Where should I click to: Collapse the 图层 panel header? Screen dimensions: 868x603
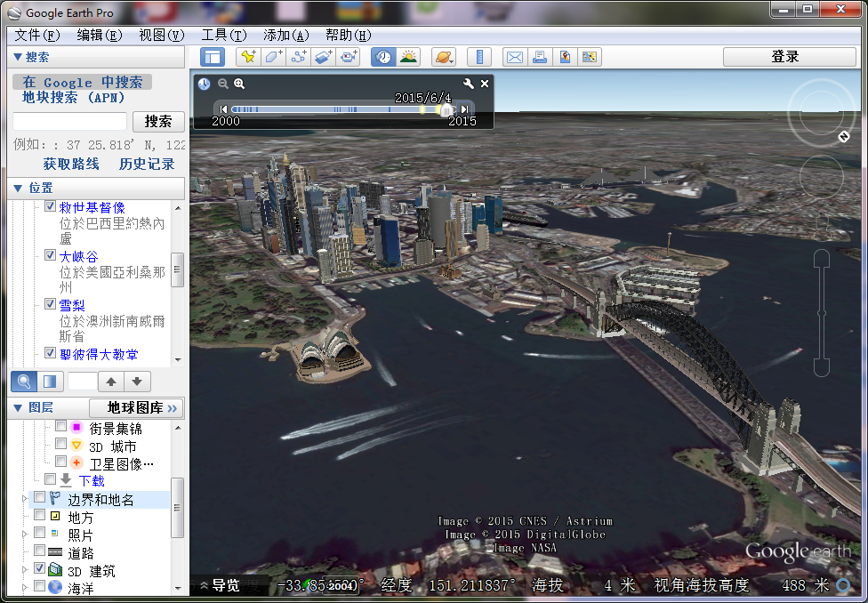[x=18, y=407]
